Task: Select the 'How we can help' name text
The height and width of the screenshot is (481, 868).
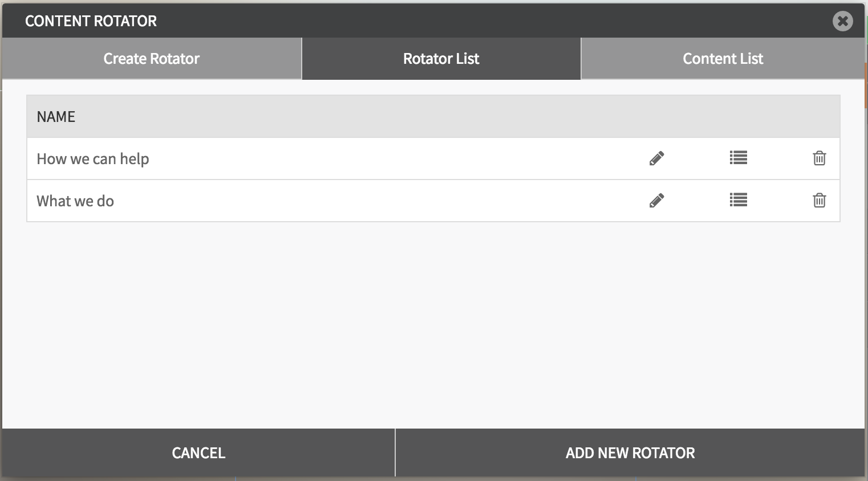Action: [x=93, y=159]
